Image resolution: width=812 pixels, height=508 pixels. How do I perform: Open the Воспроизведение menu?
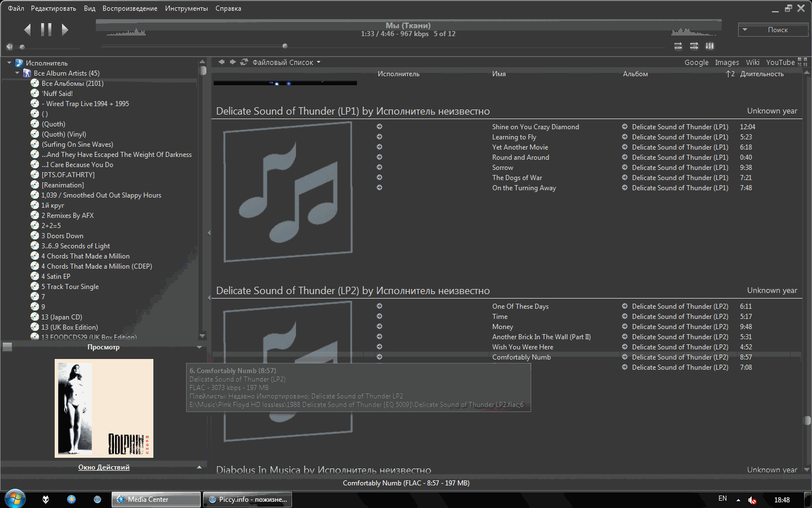pyautogui.click(x=130, y=8)
